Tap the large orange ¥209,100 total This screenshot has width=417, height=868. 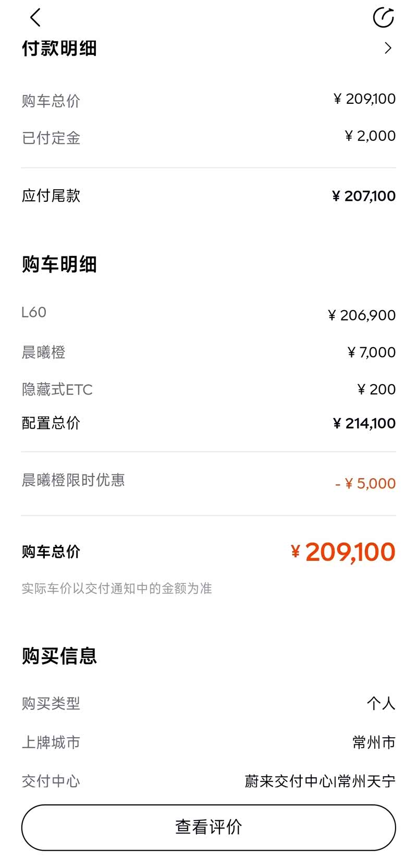[343, 552]
